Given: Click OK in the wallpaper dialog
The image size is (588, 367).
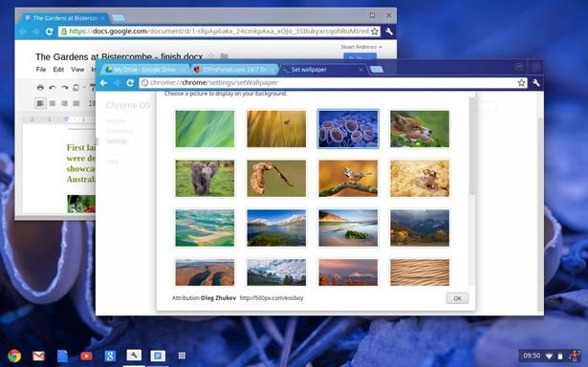Looking at the screenshot, I should [457, 298].
